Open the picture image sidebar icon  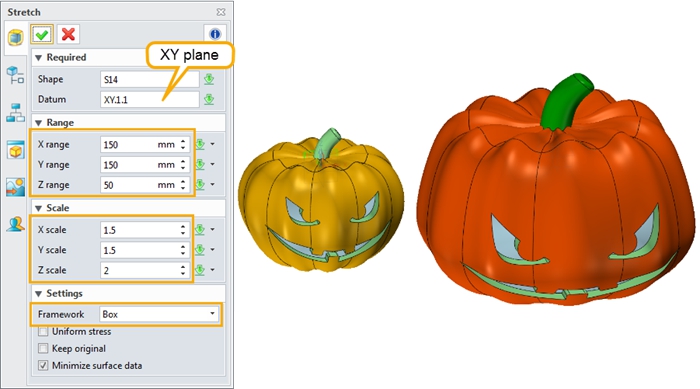(x=16, y=187)
